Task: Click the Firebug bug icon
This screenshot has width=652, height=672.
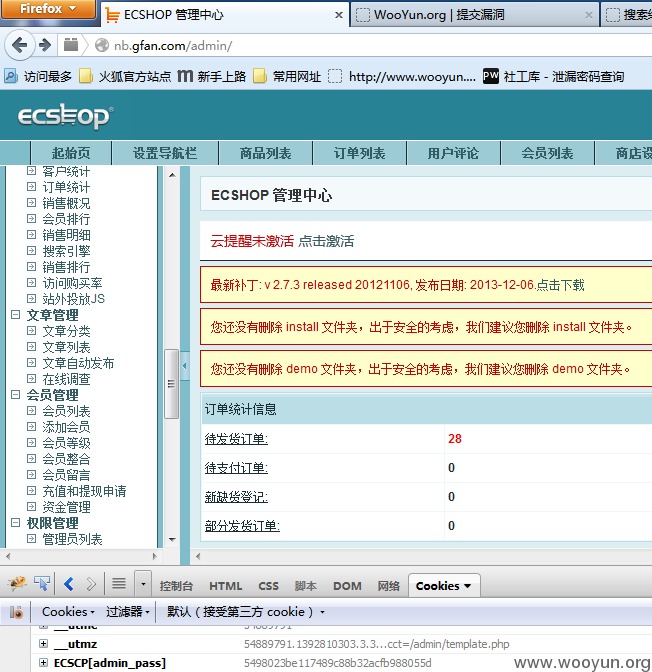Action: coord(17,583)
